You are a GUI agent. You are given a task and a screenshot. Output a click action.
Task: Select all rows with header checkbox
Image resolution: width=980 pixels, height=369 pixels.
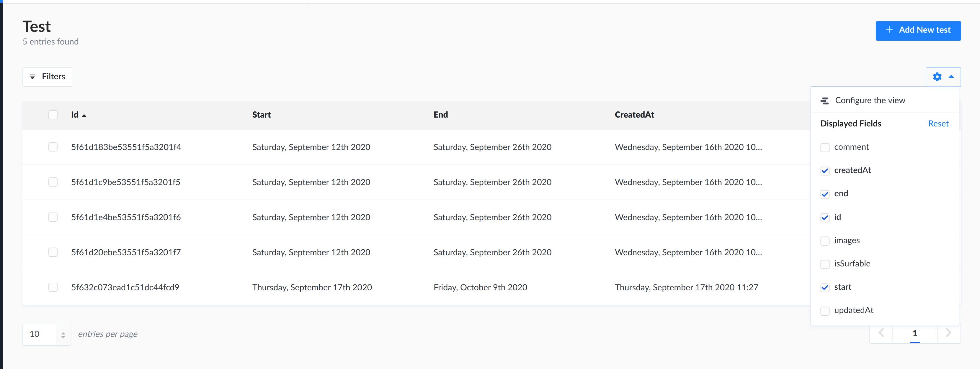53,115
